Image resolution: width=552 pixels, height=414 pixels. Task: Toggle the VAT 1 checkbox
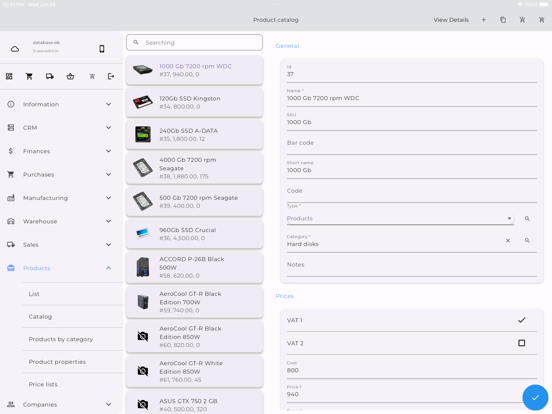(521, 320)
